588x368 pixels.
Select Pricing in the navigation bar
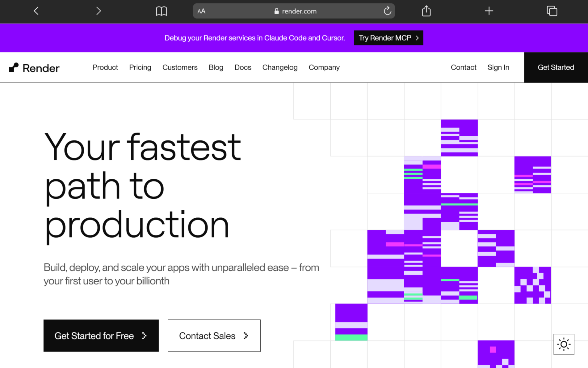(x=140, y=67)
